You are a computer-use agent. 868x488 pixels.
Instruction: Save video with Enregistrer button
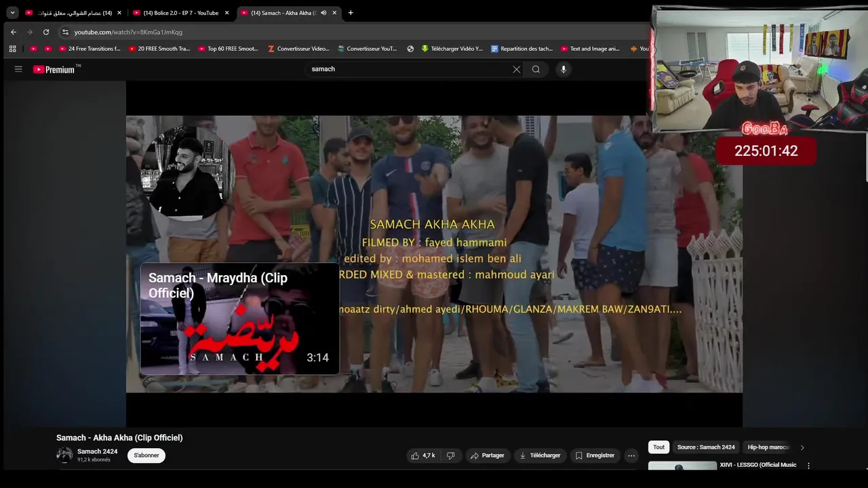coord(595,455)
